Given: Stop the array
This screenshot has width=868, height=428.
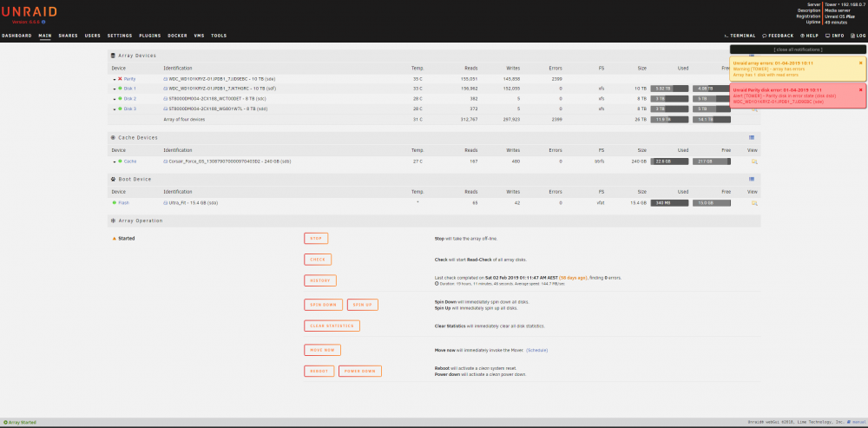Looking at the screenshot, I should [316, 238].
